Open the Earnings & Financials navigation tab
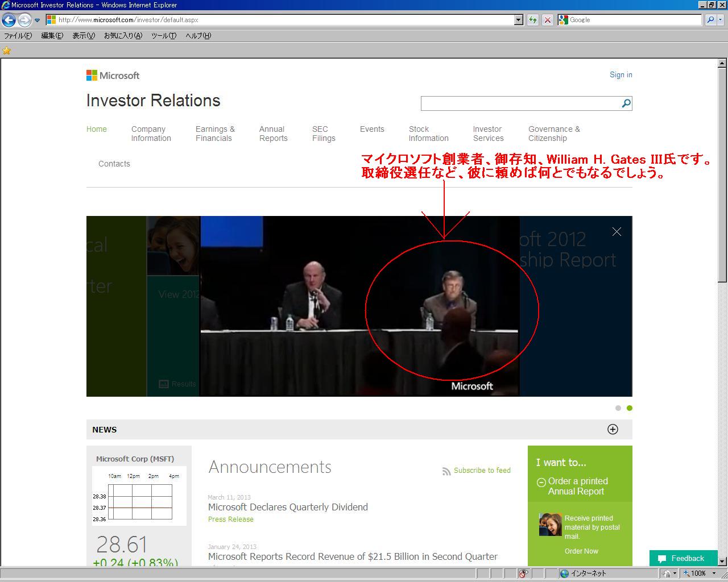 click(215, 134)
